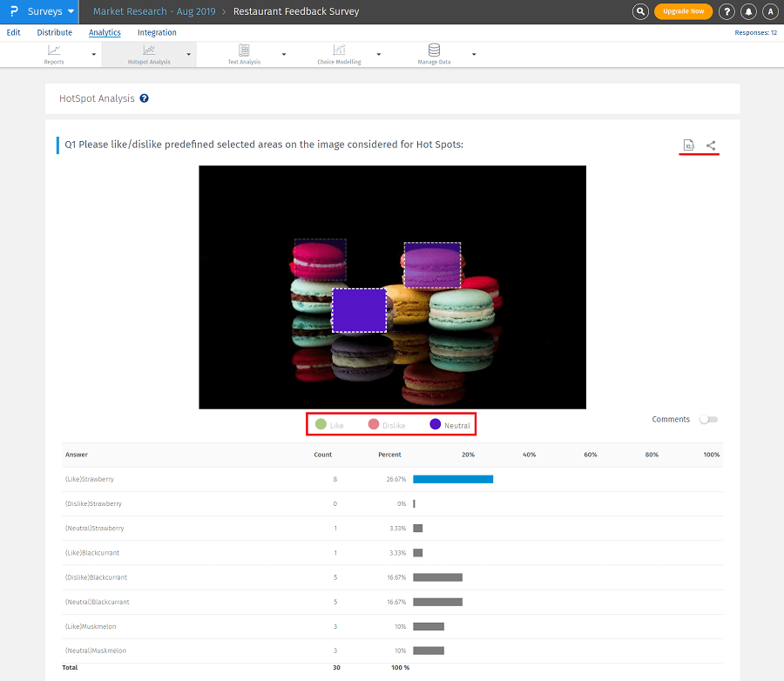Viewport: 784px width, 681px height.
Task: Select the Analytics tab
Action: coord(105,32)
